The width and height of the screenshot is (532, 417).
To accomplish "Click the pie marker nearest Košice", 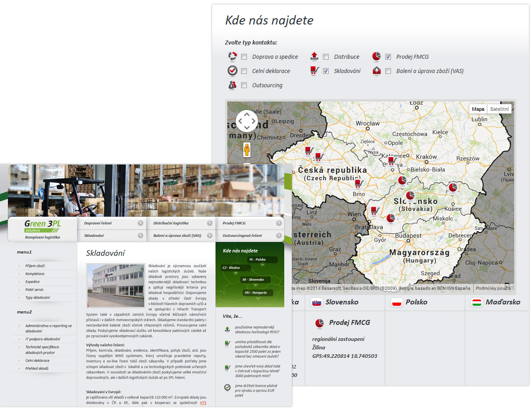I will tap(453, 187).
